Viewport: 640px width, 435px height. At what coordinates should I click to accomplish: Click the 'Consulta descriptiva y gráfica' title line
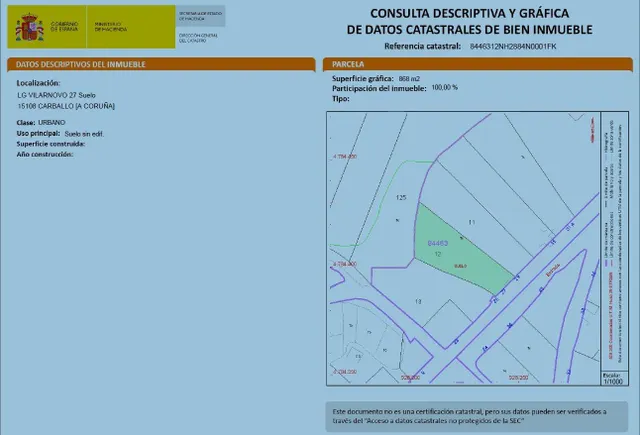[x=469, y=13]
